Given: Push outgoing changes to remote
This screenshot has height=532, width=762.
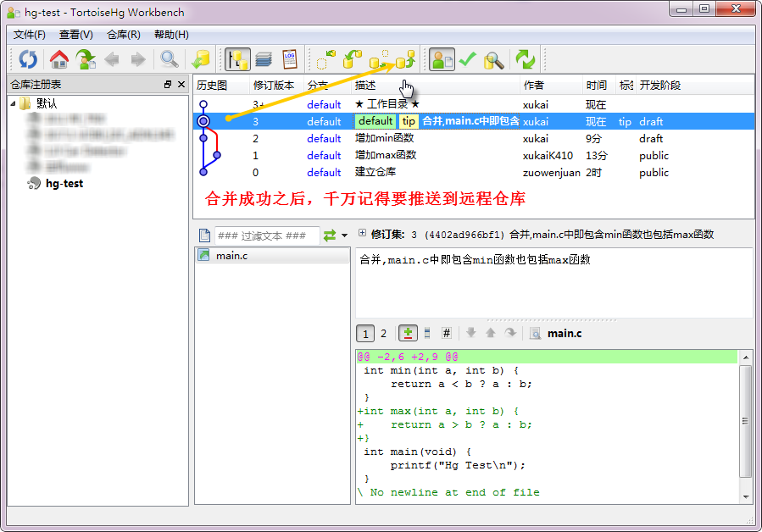Looking at the screenshot, I should point(405,59).
